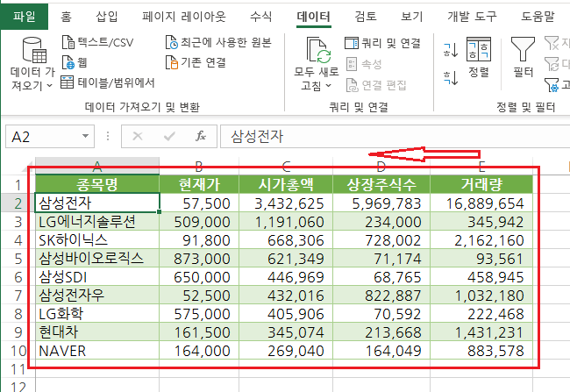
Task: Open the 정렬 dialog
Action: tap(479, 57)
